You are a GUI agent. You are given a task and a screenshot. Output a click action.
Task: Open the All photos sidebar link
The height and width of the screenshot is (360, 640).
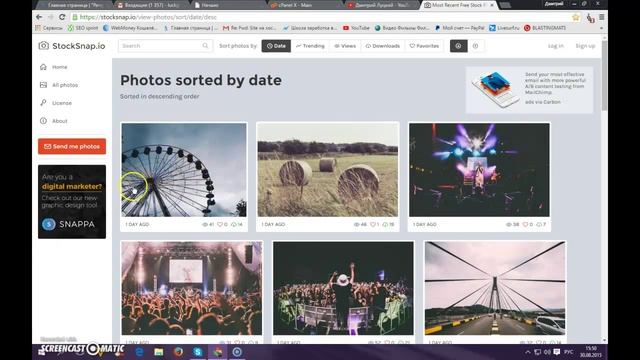point(65,85)
